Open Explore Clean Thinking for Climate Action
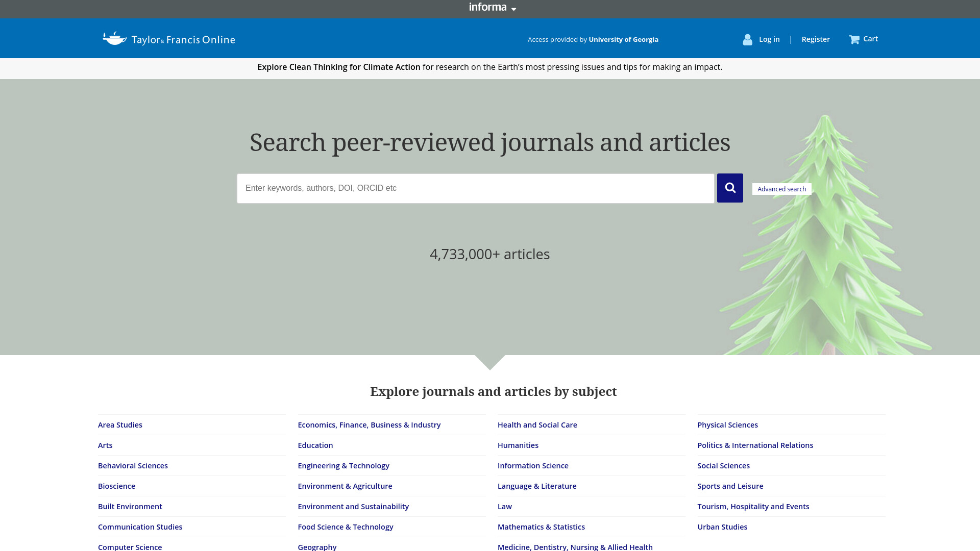 tap(339, 67)
